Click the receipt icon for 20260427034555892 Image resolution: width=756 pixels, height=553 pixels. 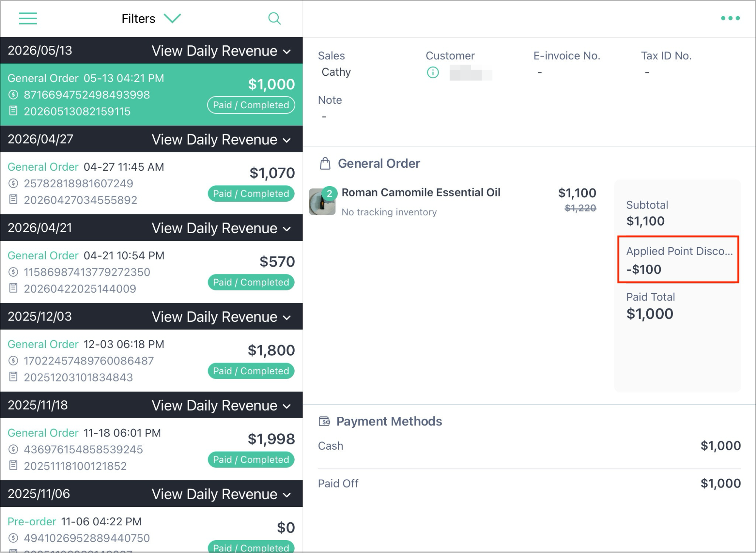click(13, 199)
